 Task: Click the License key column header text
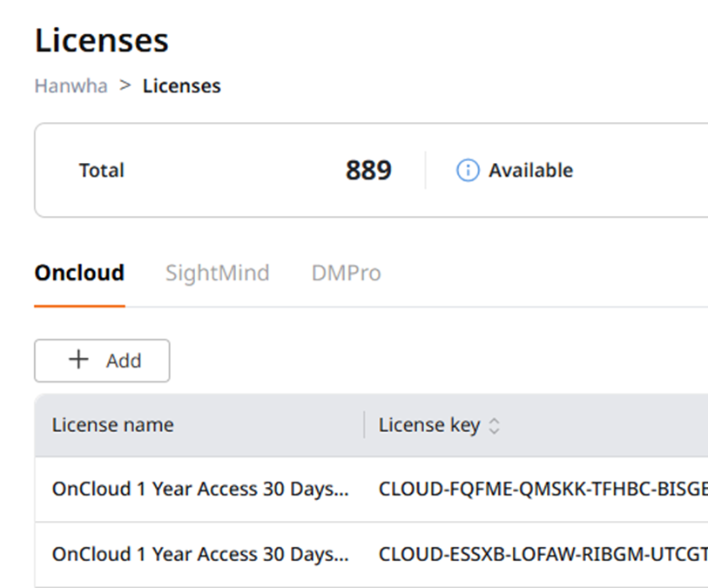[x=429, y=425]
